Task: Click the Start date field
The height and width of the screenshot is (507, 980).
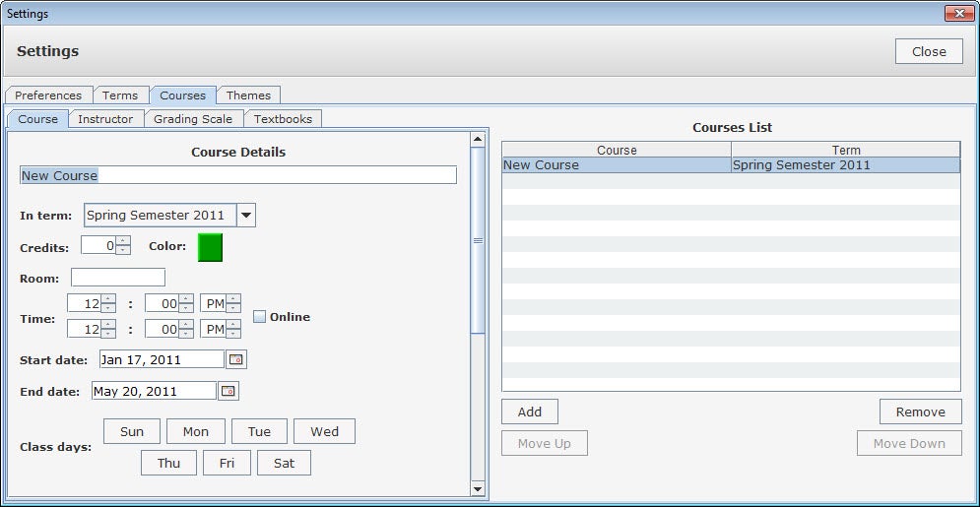Action: click(x=162, y=359)
